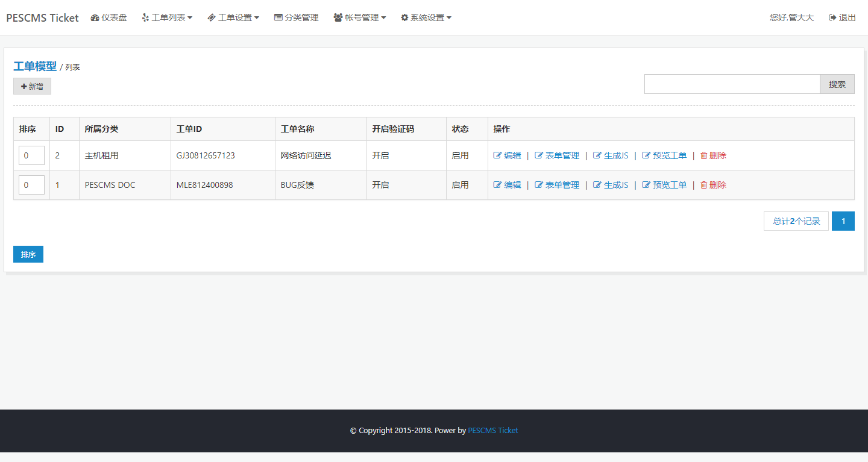
Task: Click the PESCMS Ticket brand title
Action: (42, 18)
